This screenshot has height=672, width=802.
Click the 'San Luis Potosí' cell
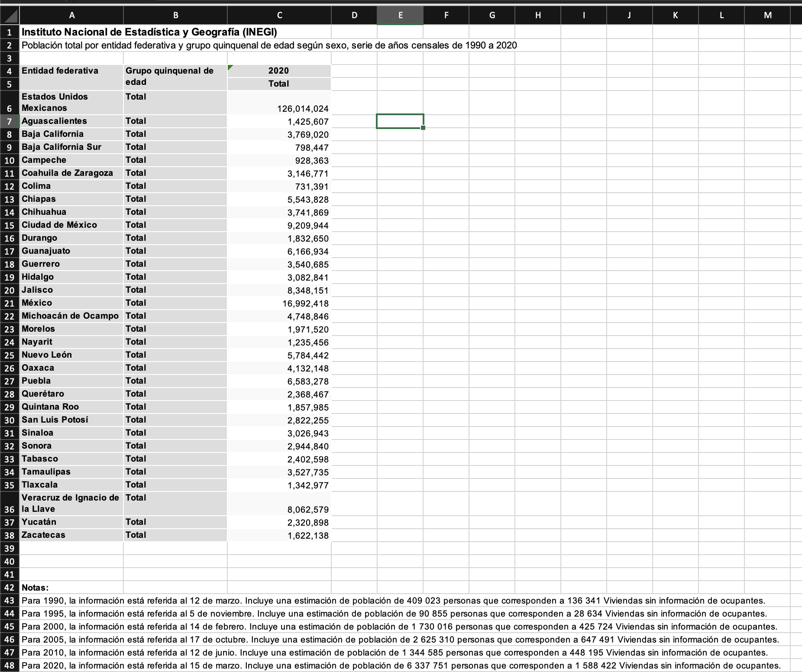(71, 420)
